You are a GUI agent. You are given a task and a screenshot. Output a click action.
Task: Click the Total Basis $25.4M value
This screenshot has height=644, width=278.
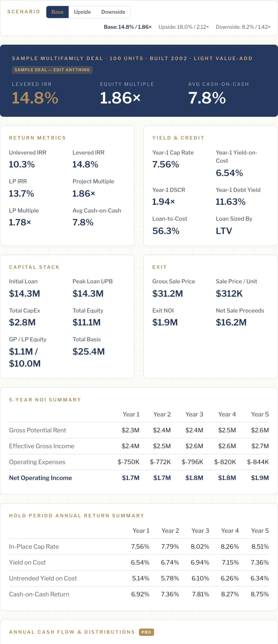point(89,351)
